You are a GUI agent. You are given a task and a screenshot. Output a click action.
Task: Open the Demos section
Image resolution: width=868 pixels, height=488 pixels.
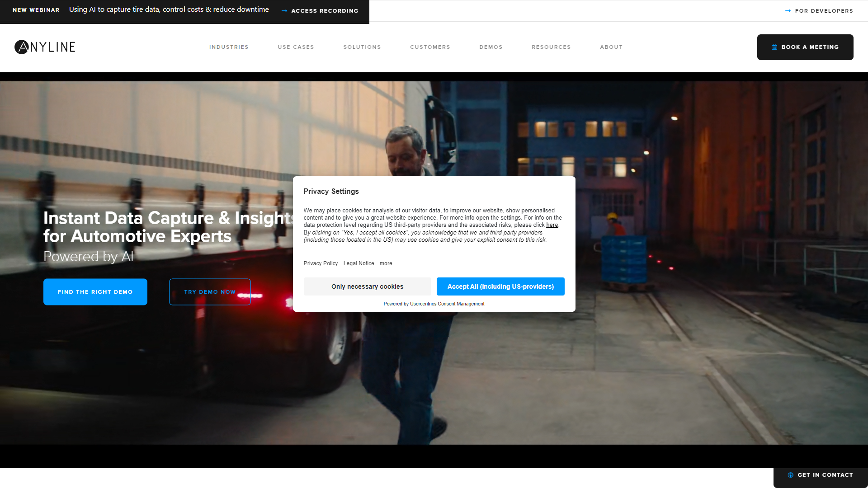491,47
